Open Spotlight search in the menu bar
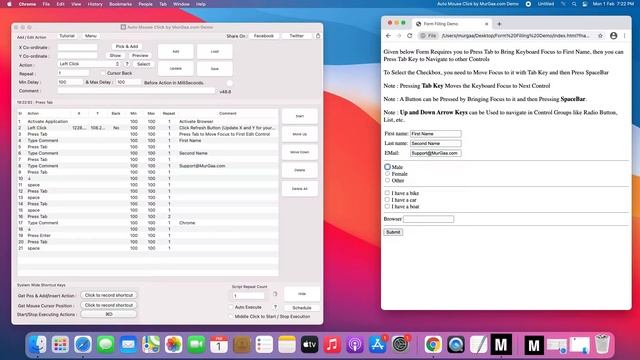 click(x=574, y=4)
